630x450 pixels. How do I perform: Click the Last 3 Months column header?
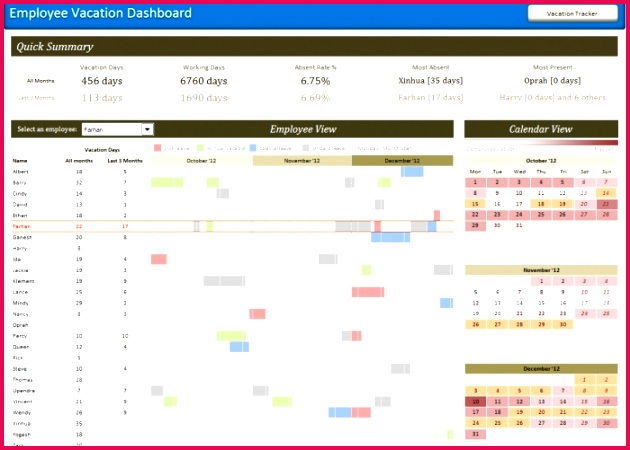[125, 161]
